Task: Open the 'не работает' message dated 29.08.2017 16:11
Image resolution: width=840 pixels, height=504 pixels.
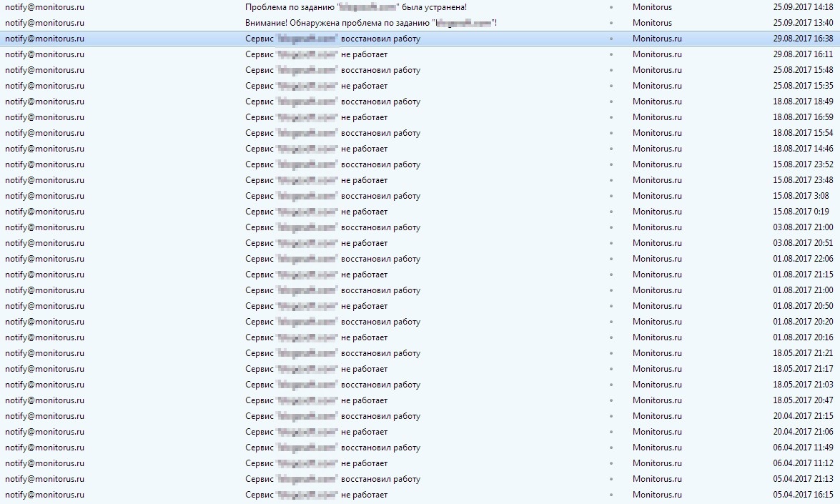Action: click(x=316, y=54)
